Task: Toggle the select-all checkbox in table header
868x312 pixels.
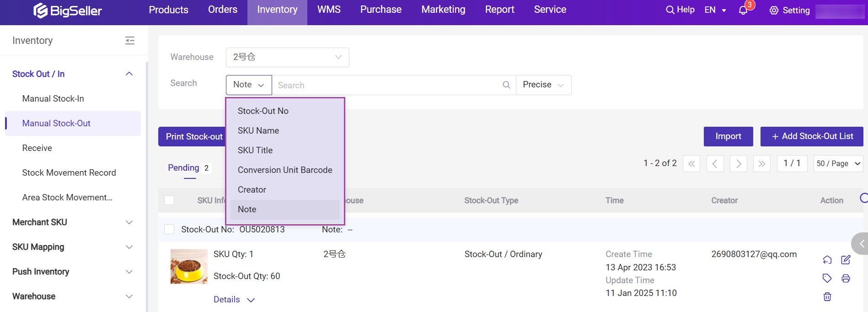Action: click(169, 200)
